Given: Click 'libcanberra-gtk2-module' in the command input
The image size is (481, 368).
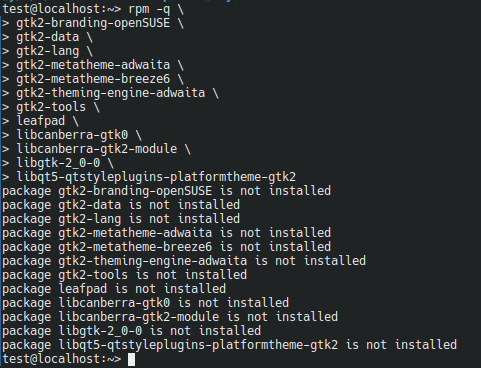Looking at the screenshot, I should point(97,149).
